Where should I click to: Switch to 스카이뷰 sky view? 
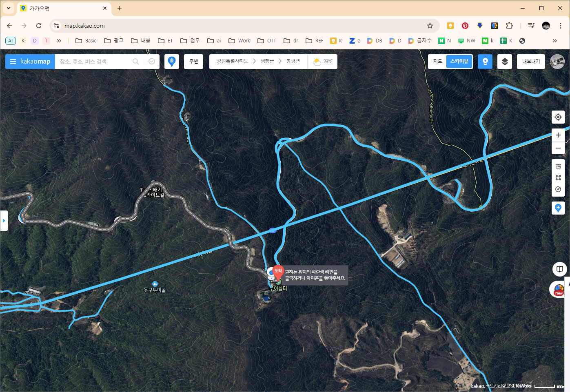[x=459, y=62]
